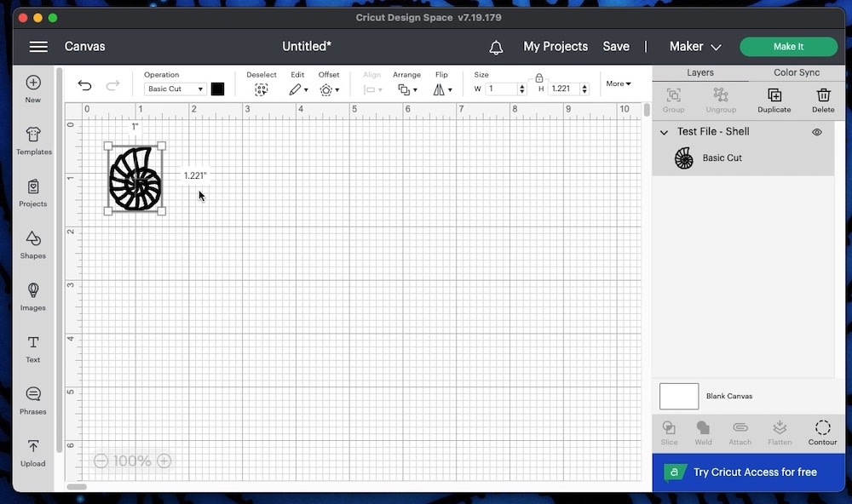Click the height stepper arrows
The width and height of the screenshot is (852, 504).
tap(584, 89)
